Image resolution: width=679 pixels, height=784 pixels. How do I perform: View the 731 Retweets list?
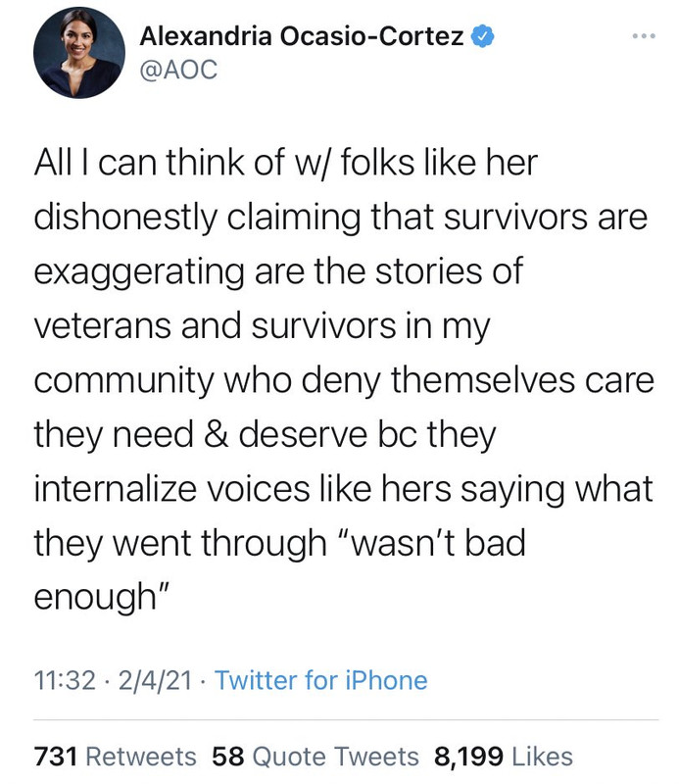tap(116, 756)
